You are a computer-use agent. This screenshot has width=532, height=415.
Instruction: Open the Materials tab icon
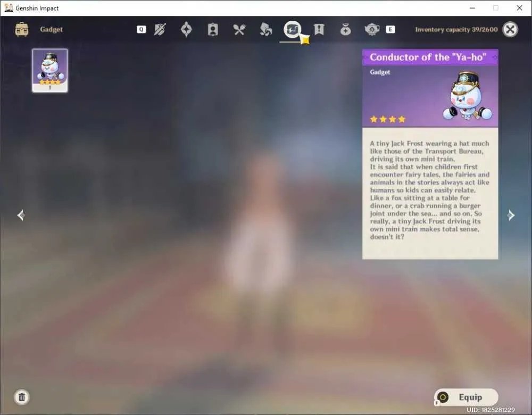click(x=265, y=29)
